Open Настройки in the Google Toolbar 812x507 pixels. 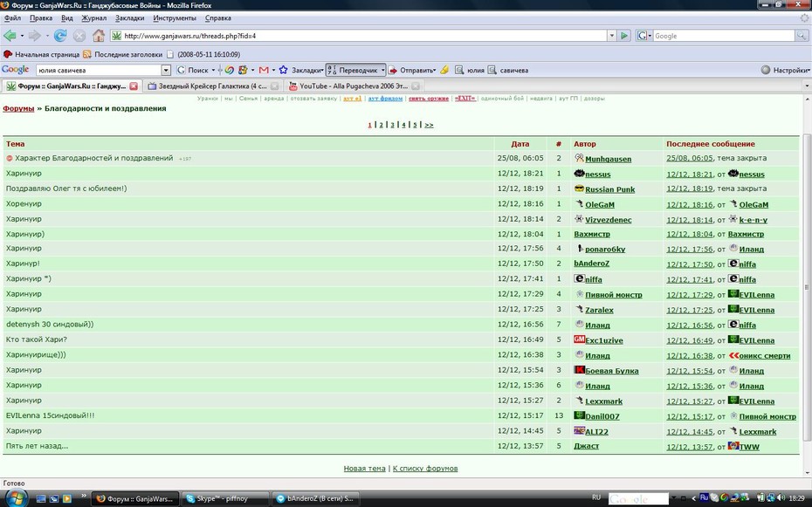pos(785,70)
